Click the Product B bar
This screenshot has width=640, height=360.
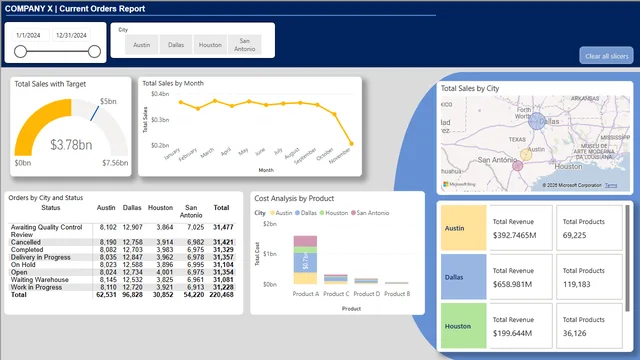(x=396, y=283)
